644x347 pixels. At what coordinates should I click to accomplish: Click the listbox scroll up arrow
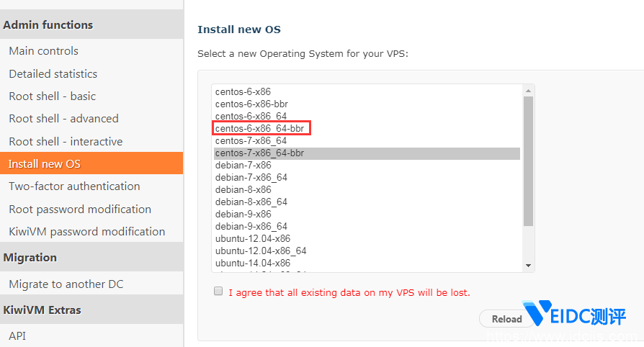click(528, 91)
